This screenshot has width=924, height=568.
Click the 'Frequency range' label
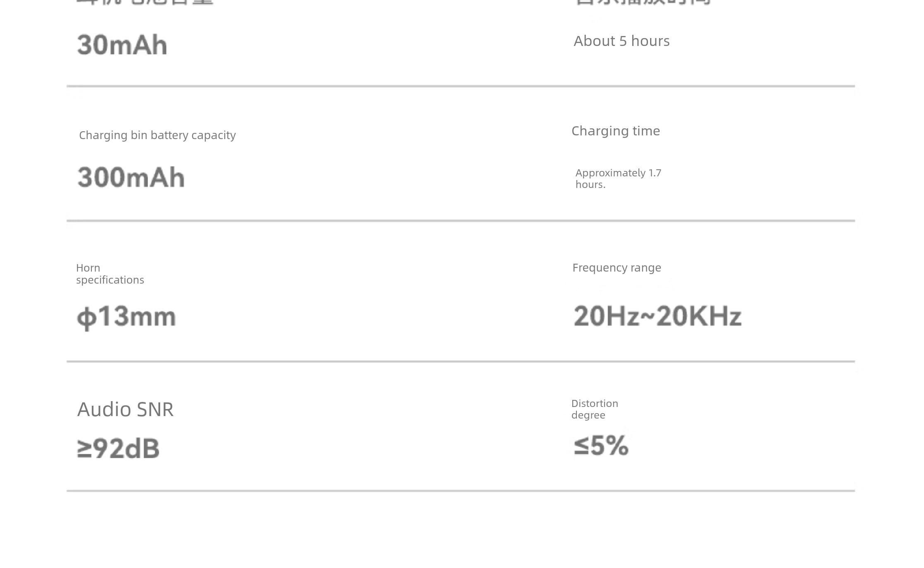(617, 268)
